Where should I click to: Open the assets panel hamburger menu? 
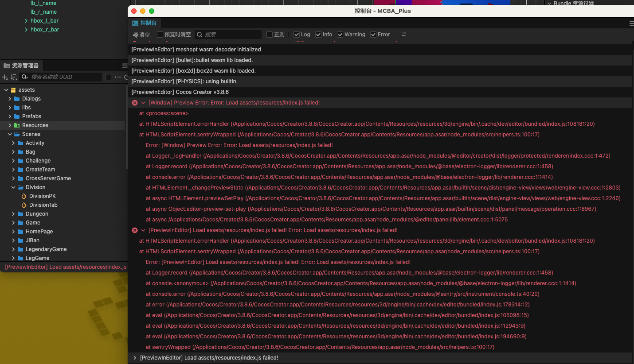click(x=125, y=66)
